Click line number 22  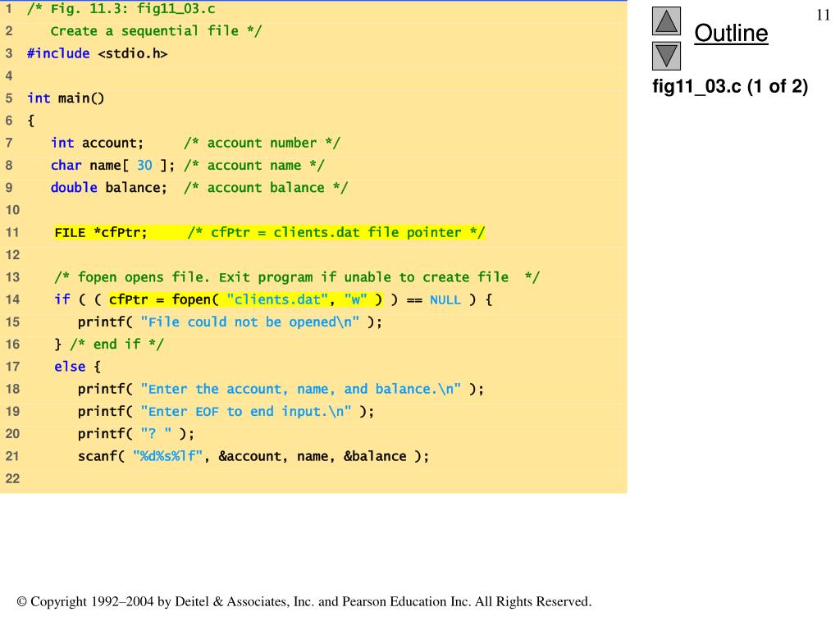12,478
